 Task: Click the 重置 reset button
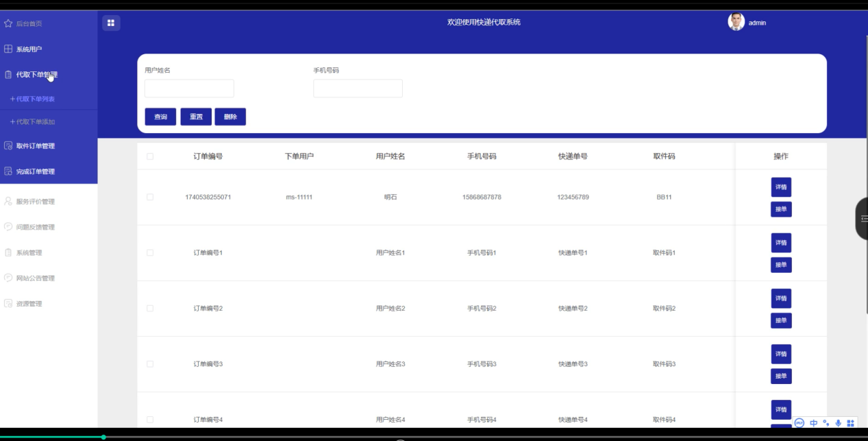coord(196,117)
